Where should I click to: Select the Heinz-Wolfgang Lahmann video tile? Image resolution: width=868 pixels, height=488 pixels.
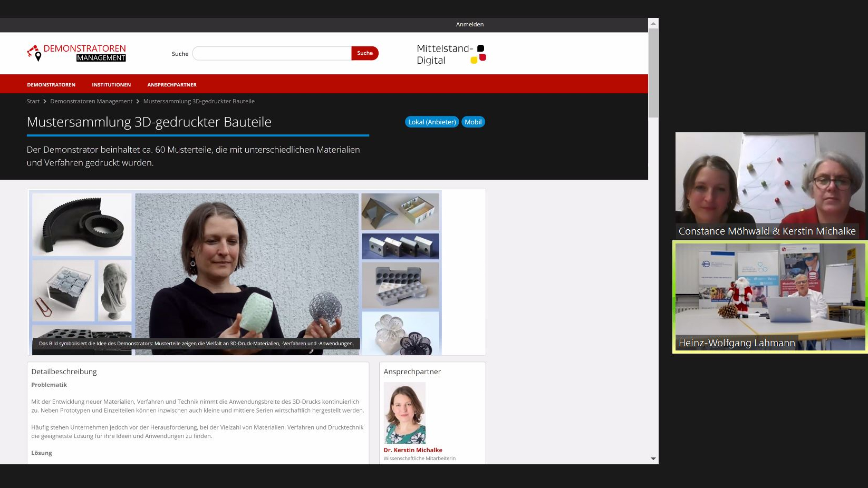click(x=770, y=297)
